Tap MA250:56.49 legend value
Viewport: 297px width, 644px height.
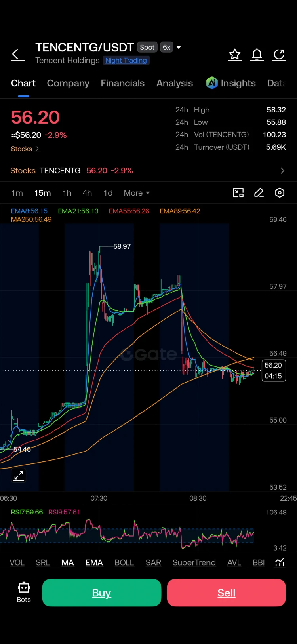tap(31, 219)
